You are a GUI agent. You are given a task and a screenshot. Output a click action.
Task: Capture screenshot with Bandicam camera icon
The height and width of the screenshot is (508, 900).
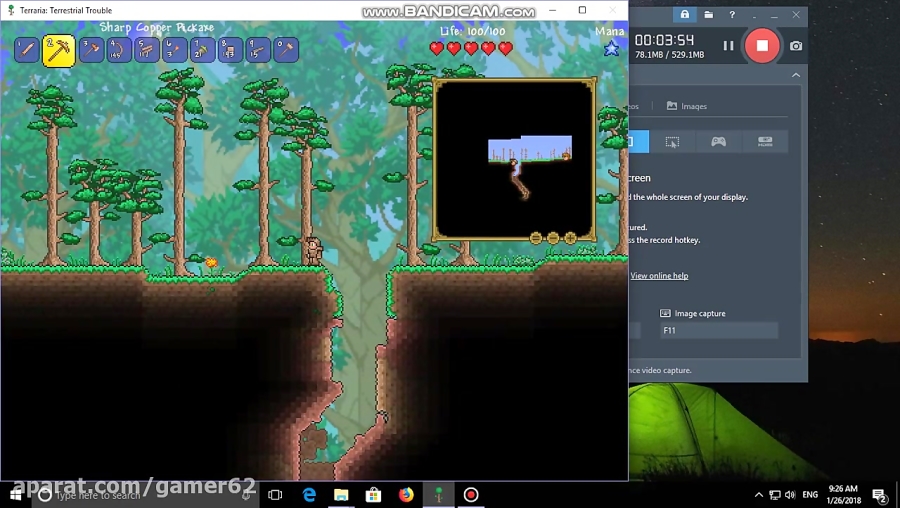coord(796,45)
